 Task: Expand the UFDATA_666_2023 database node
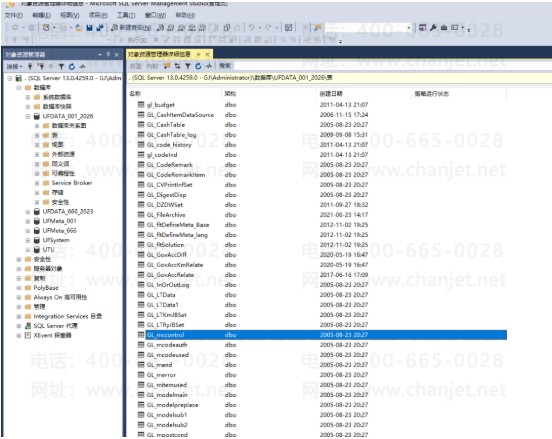click(x=28, y=212)
